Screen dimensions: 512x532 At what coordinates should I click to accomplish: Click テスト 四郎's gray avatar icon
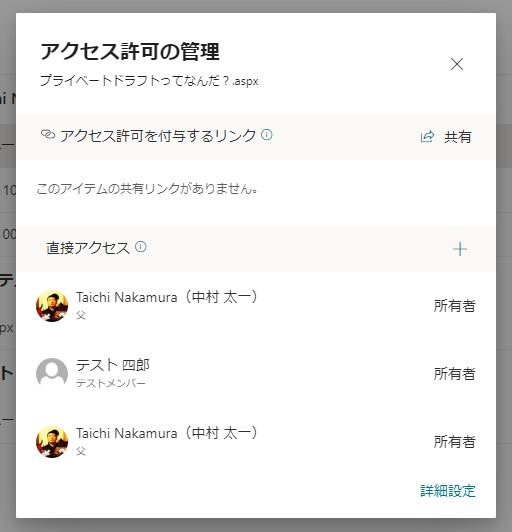click(52, 374)
